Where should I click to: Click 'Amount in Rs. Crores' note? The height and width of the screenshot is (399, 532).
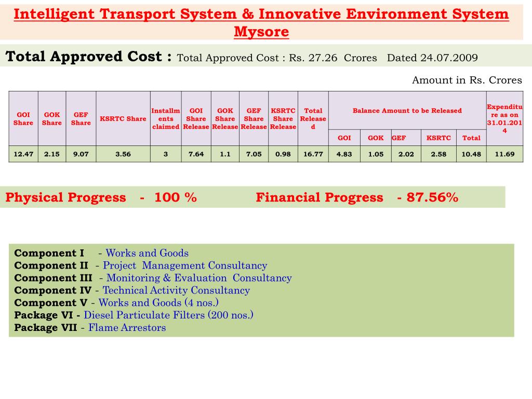coord(467,80)
